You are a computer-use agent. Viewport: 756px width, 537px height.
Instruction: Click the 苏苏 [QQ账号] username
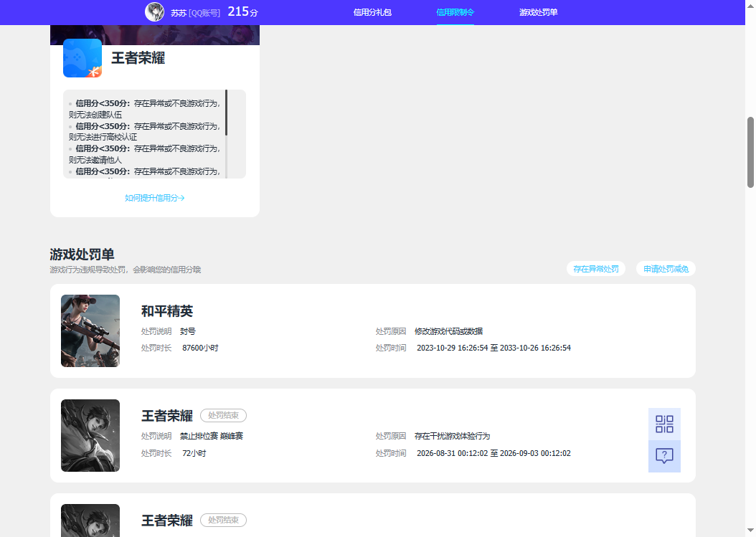[195, 13]
